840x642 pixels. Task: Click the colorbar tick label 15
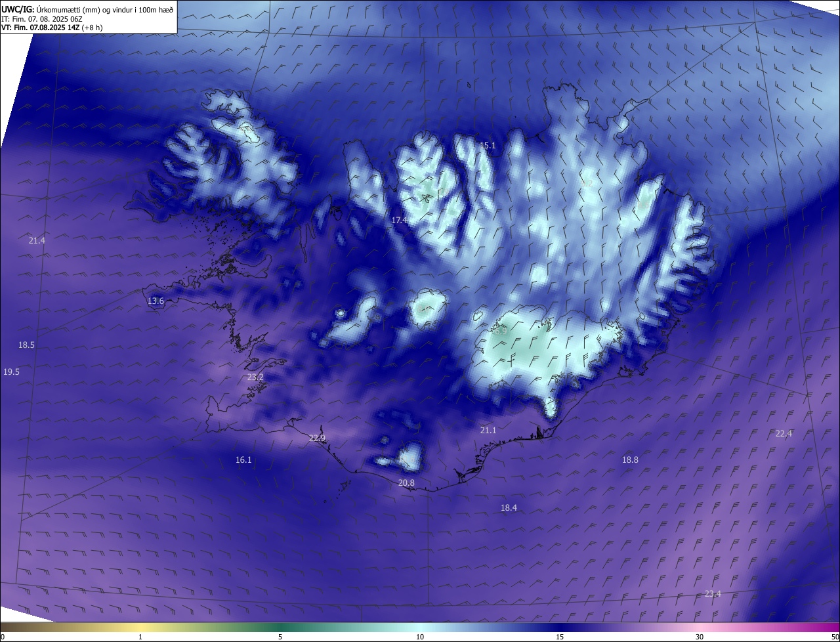click(560, 637)
